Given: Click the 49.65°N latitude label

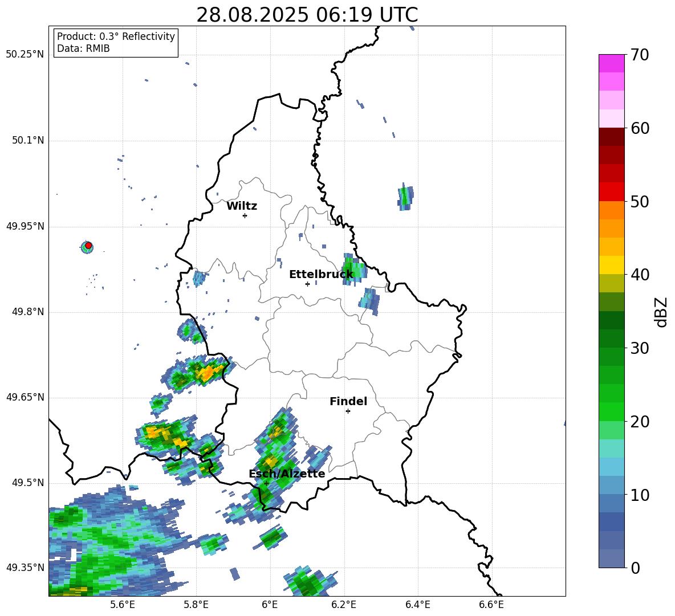Looking at the screenshot, I should [x=25, y=398].
